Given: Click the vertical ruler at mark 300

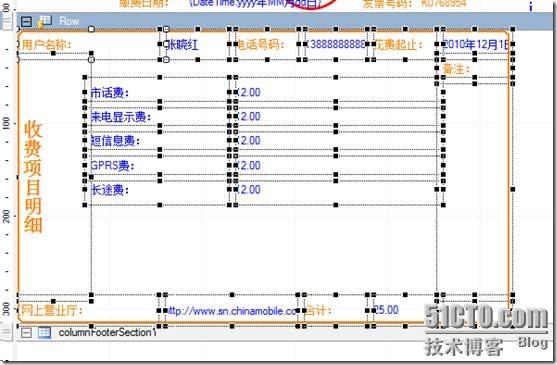Looking at the screenshot, I should click(x=7, y=309).
